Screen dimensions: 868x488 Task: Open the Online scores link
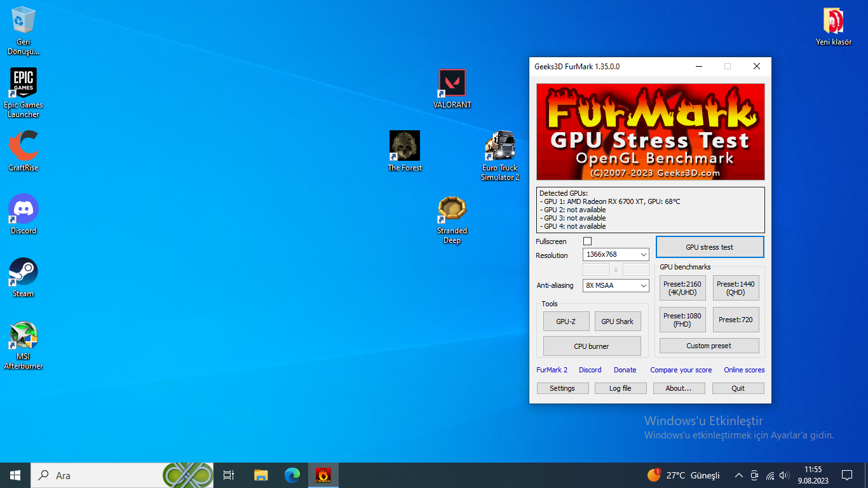(x=744, y=370)
